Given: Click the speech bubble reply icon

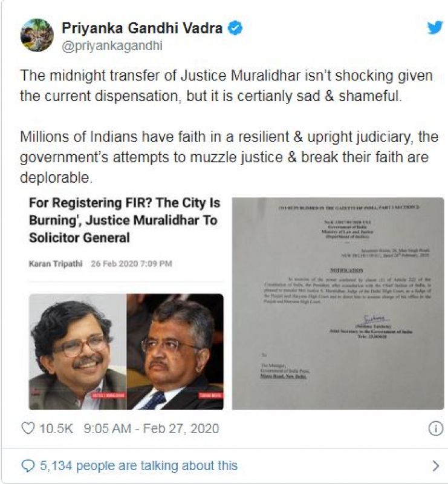Looking at the screenshot, I should (x=28, y=466).
